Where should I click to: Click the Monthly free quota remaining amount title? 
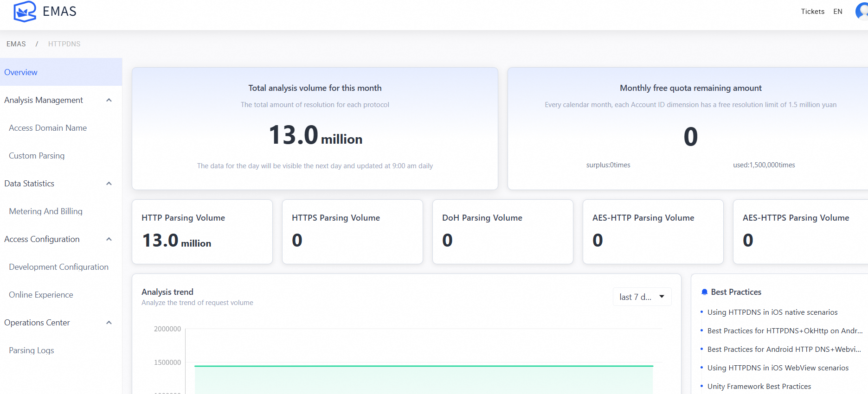[x=691, y=88]
